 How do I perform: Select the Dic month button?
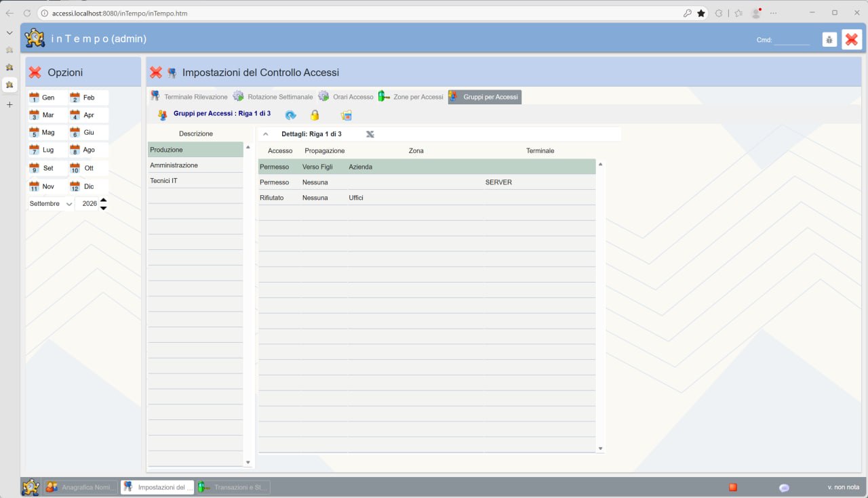pyautogui.click(x=88, y=186)
